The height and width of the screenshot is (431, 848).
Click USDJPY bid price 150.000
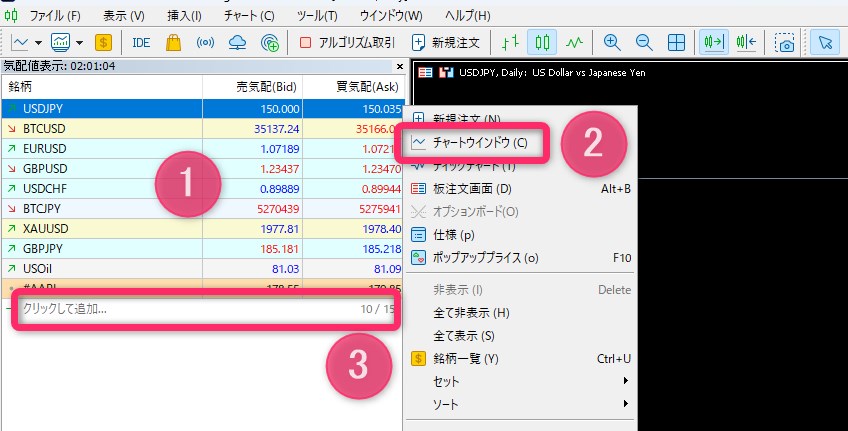280,109
